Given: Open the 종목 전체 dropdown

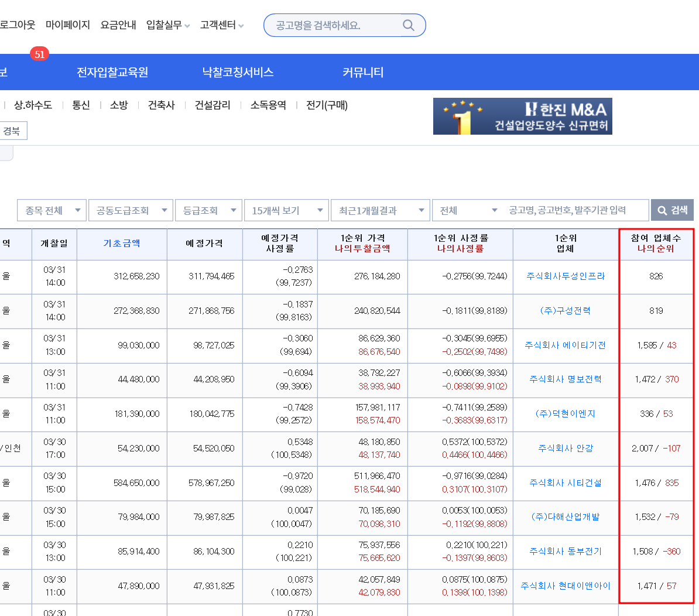Looking at the screenshot, I should click(x=52, y=210).
